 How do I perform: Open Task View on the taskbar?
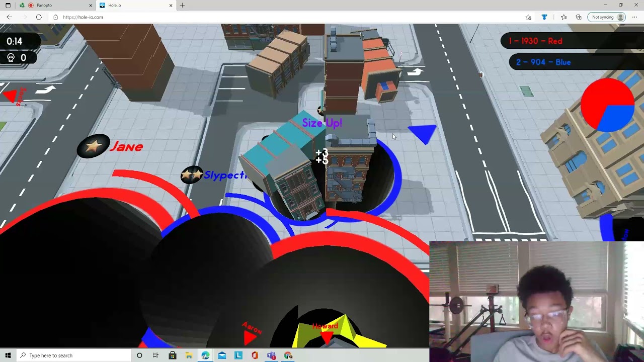pyautogui.click(x=155, y=355)
